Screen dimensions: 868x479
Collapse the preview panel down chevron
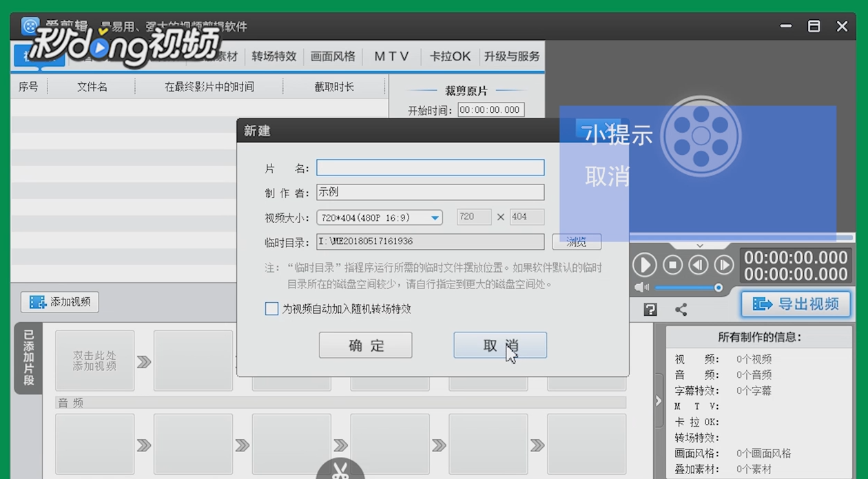coord(700,245)
